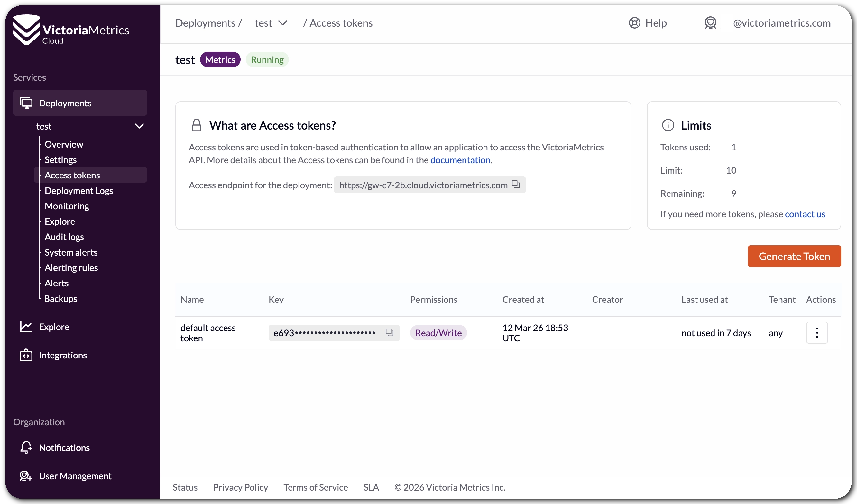The width and height of the screenshot is (857, 504).
Task: Click the user account avatar icon
Action: coord(710,23)
